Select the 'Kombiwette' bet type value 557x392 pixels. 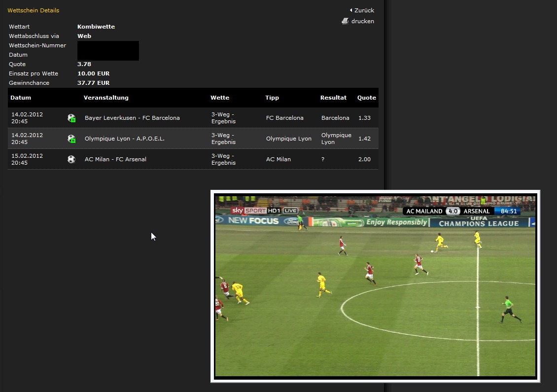coord(96,27)
